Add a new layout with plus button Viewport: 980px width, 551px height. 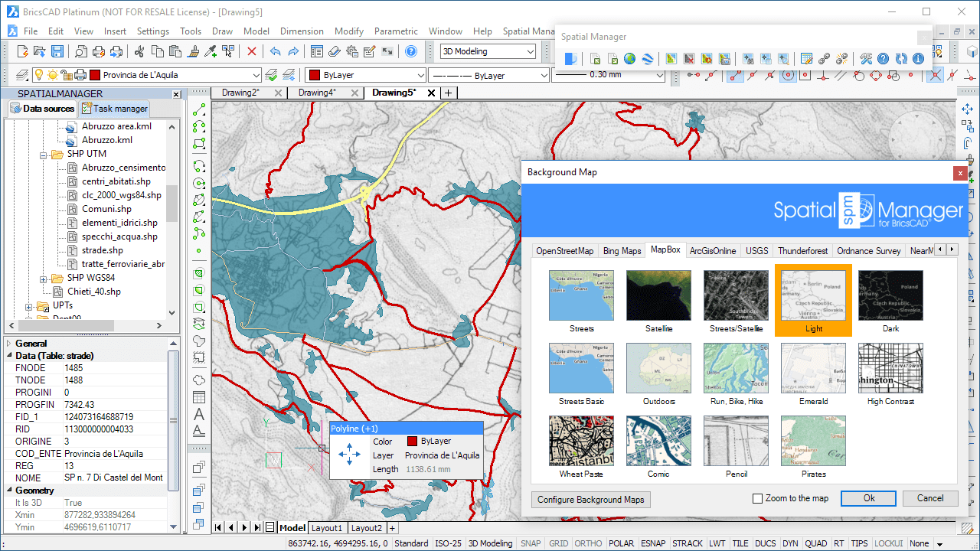tap(392, 528)
